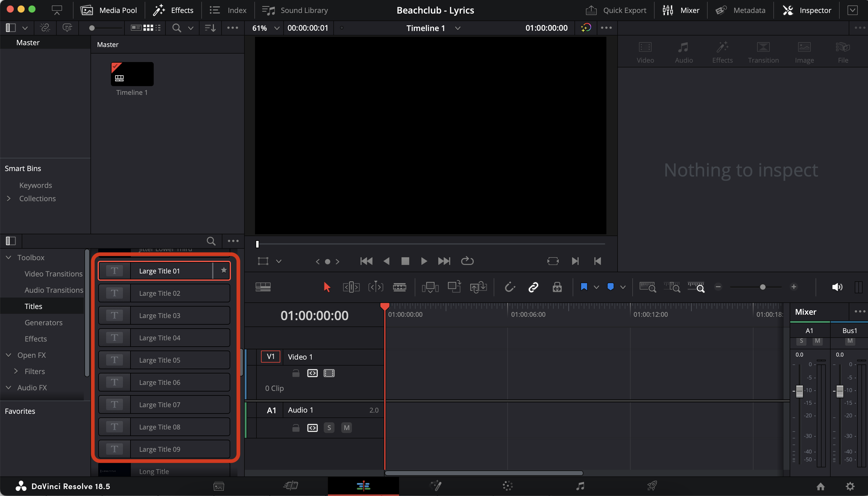This screenshot has height=496, width=868.
Task: Open the Deliver page rocket icon
Action: coord(652,486)
